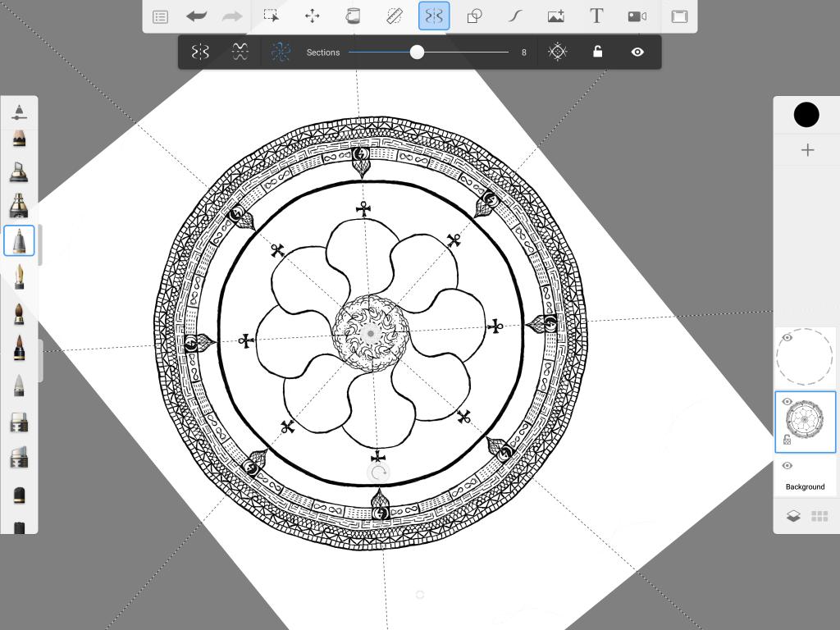
Task: Redo with the forward arrow
Action: tap(231, 16)
